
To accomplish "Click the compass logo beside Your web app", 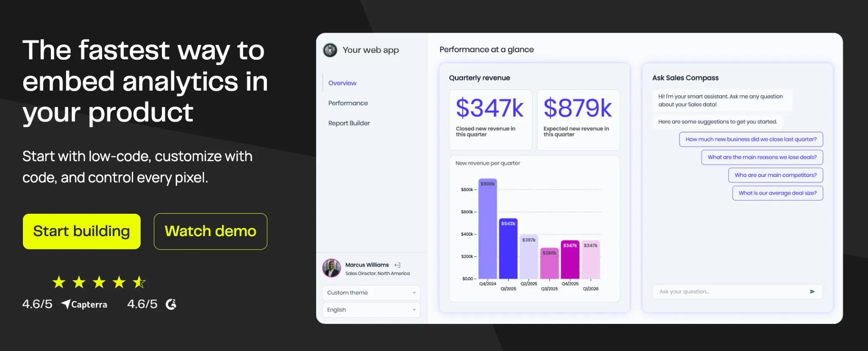I will click(330, 50).
